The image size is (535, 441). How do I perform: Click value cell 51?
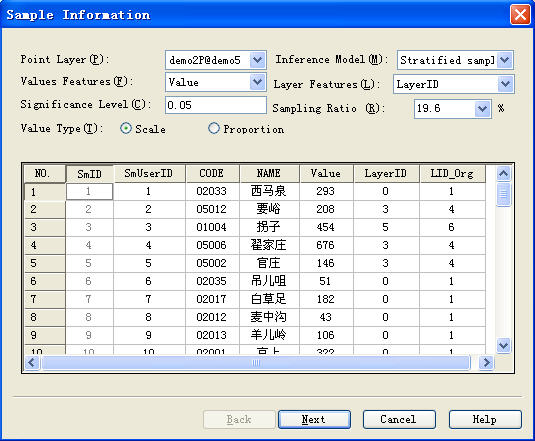click(326, 281)
